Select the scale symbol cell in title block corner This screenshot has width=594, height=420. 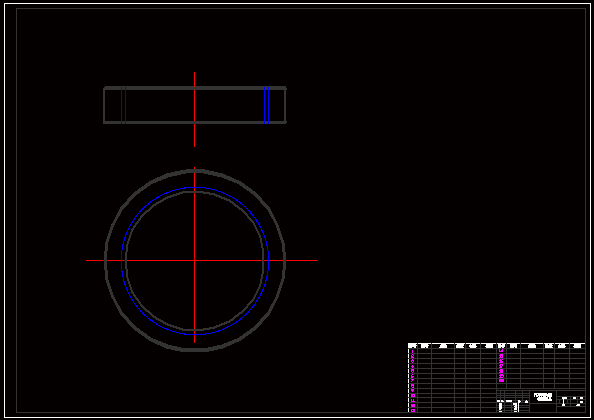click(571, 401)
